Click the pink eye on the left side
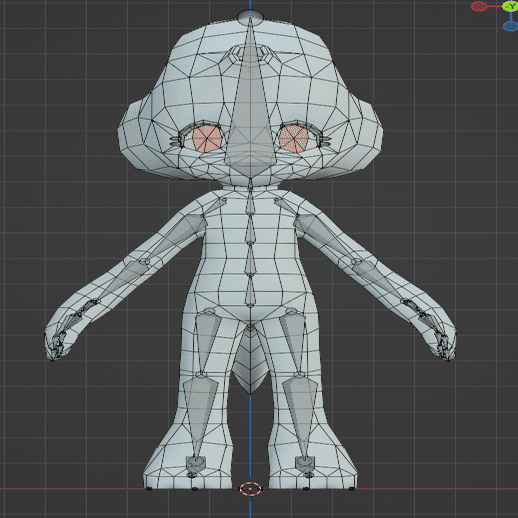 [207, 139]
